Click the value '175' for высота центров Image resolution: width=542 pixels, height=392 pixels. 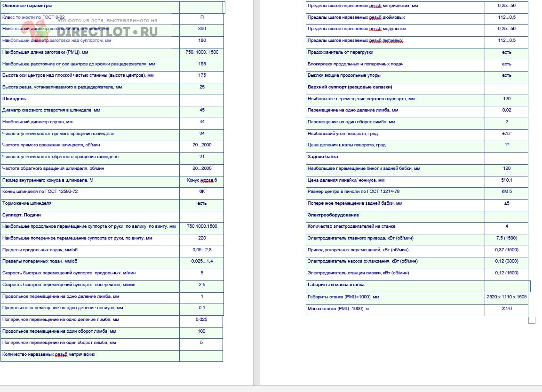point(202,75)
